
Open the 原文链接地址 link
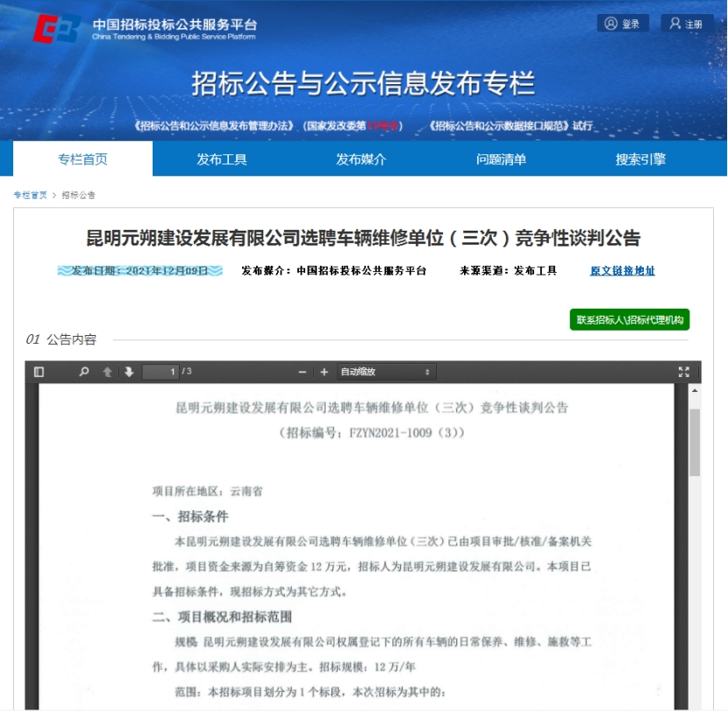622,271
